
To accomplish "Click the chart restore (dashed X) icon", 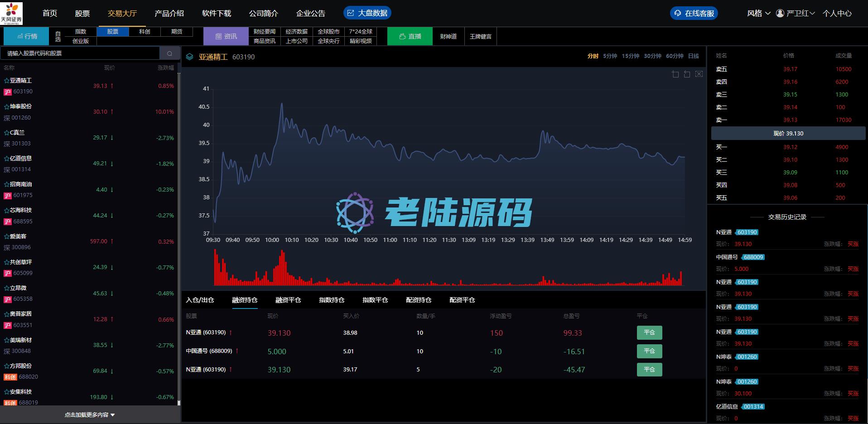I will pos(699,74).
